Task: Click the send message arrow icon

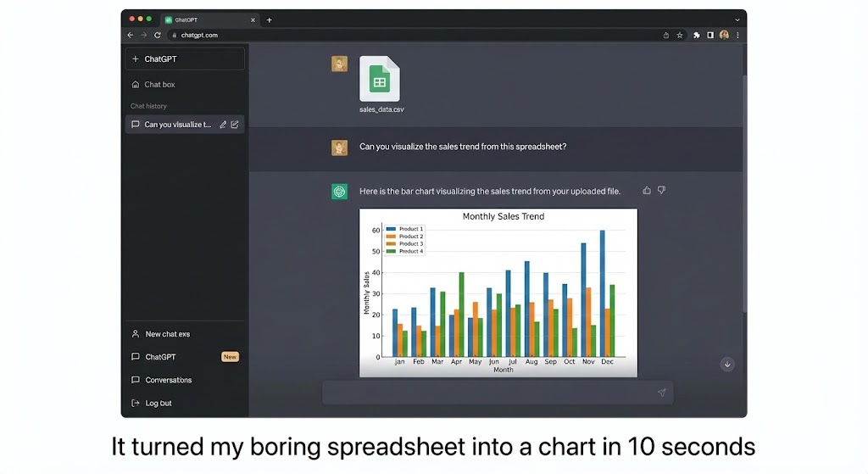Action: (661, 393)
